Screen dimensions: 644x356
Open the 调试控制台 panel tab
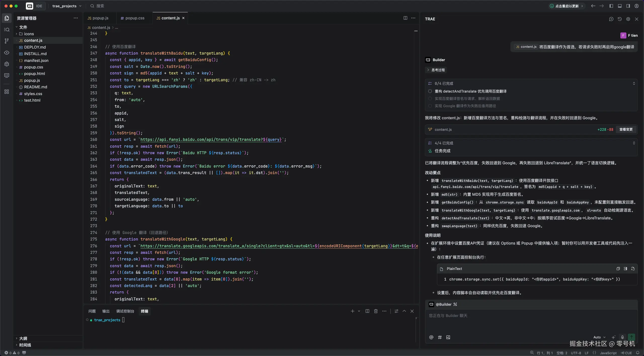[x=125, y=311]
